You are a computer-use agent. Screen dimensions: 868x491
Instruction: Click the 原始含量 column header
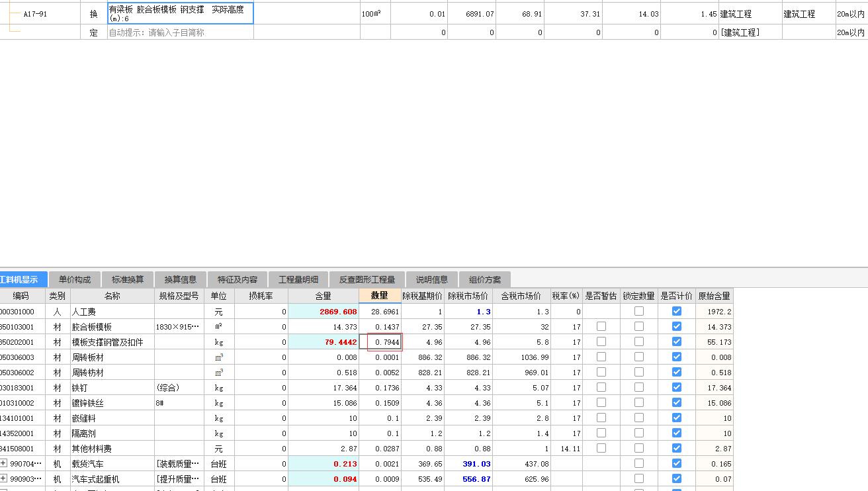point(715,296)
